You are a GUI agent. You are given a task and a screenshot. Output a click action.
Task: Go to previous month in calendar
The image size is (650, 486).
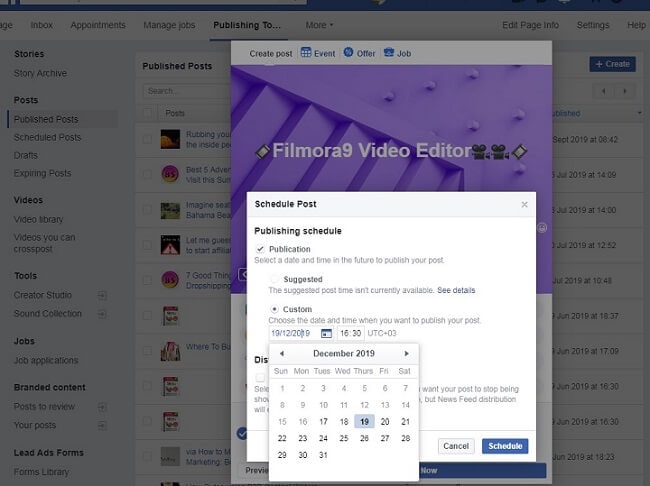pyautogui.click(x=282, y=353)
